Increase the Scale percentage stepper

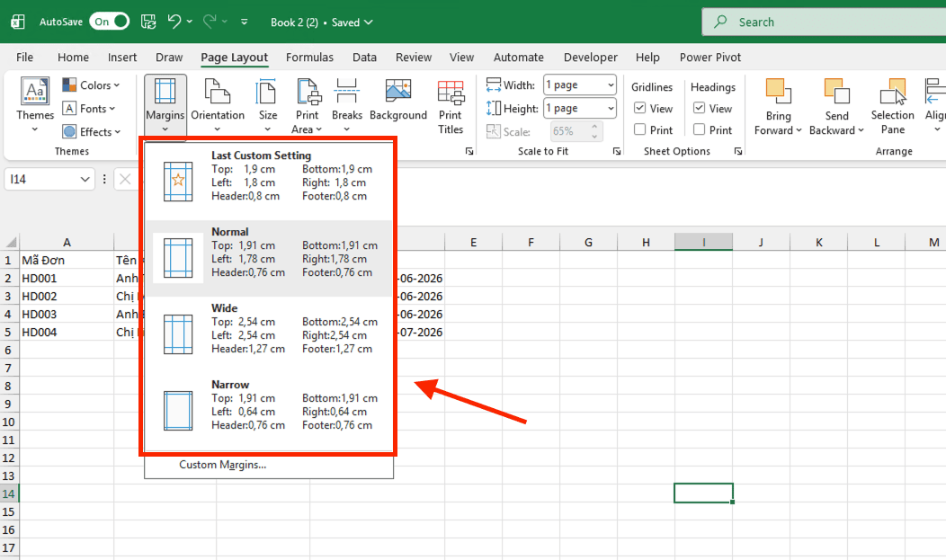(594, 127)
